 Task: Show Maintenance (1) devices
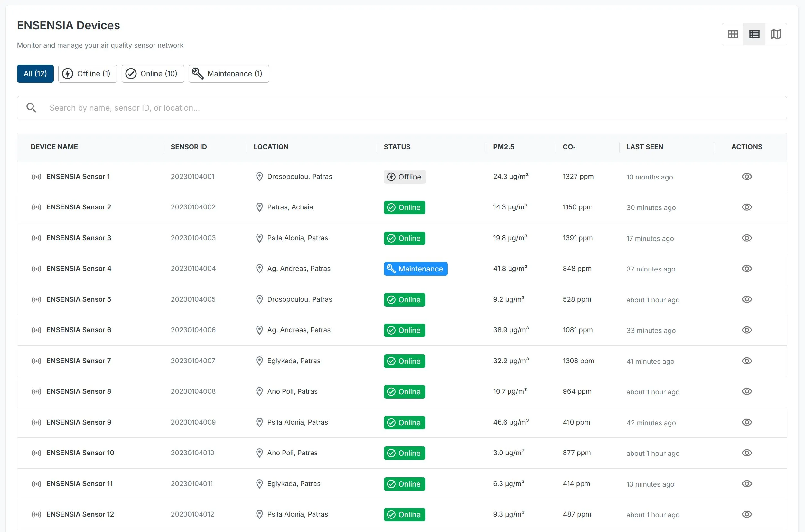229,74
